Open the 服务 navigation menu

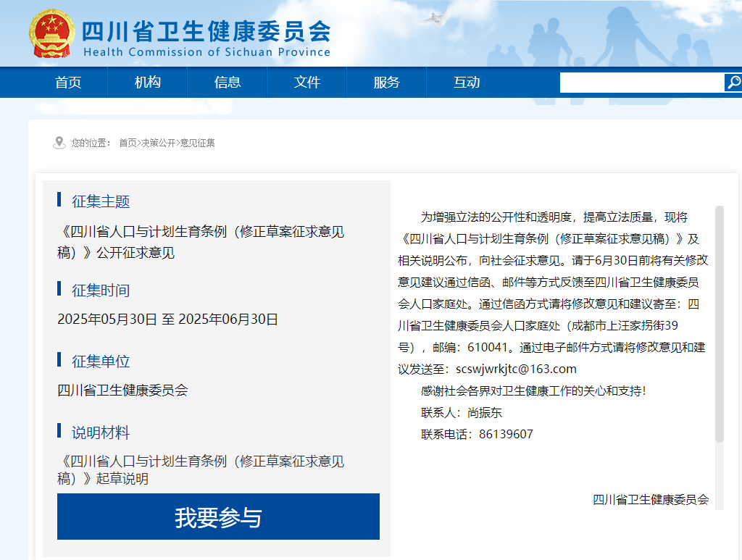[386, 82]
